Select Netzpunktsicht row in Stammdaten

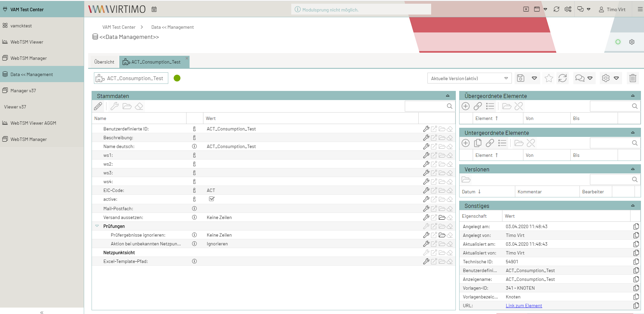(274, 252)
